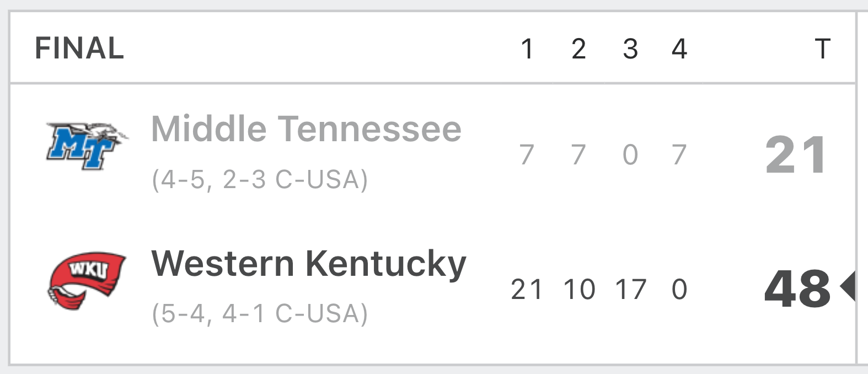Select the quarter 1 column header
Image resolution: width=868 pixels, height=374 pixels.
click(x=527, y=49)
